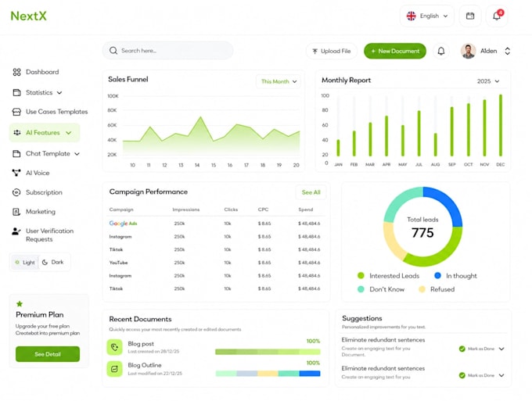This screenshot has width=532, height=401.
Task: Click the Spend column header
Action: pos(306,209)
